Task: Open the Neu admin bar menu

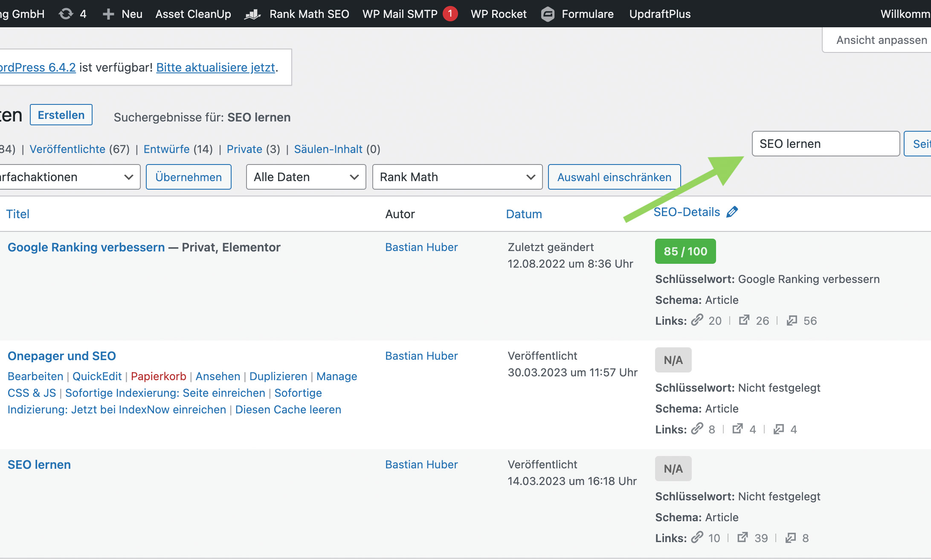Action: tap(132, 14)
